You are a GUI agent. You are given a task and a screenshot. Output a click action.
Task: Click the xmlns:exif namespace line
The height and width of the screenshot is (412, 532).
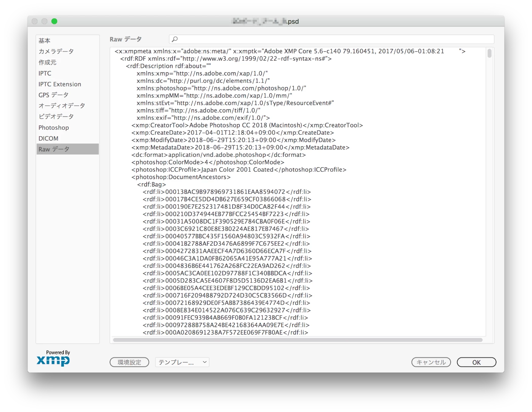pyautogui.click(x=203, y=118)
